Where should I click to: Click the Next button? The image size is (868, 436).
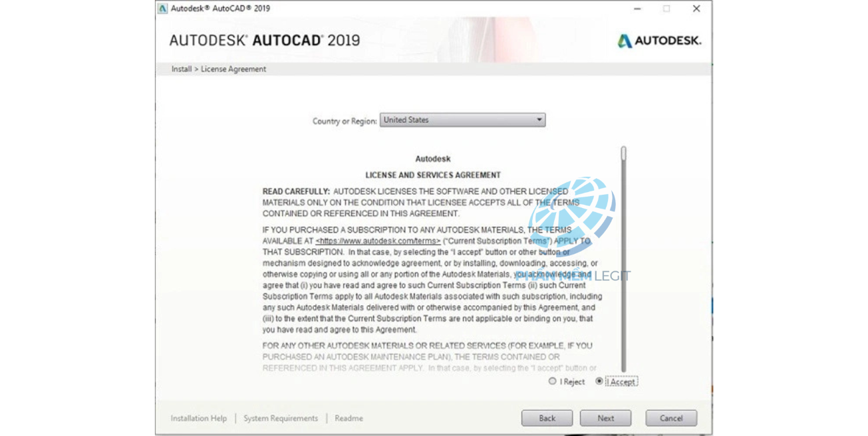(x=605, y=418)
